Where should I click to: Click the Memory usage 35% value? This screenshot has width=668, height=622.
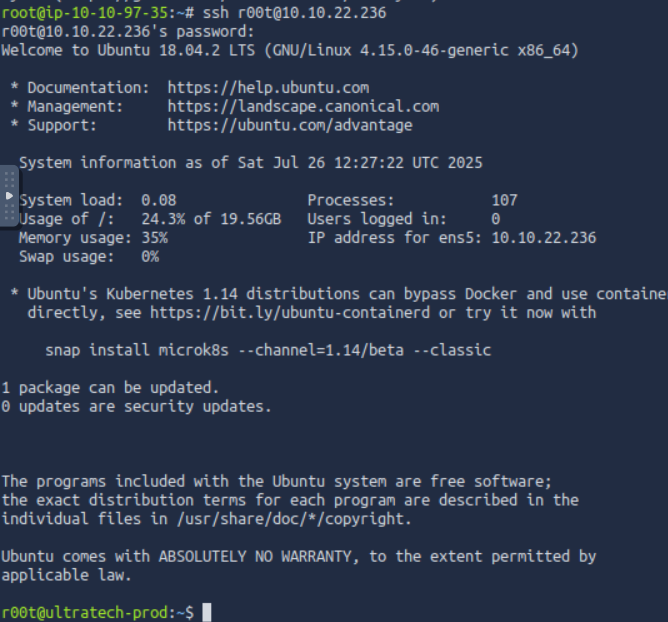click(x=154, y=238)
